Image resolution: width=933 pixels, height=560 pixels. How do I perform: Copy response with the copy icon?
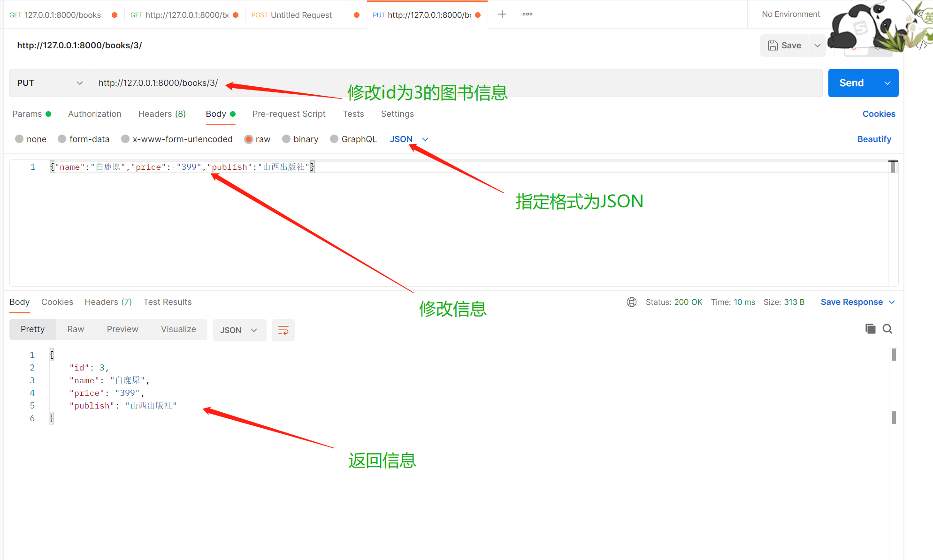tap(870, 329)
